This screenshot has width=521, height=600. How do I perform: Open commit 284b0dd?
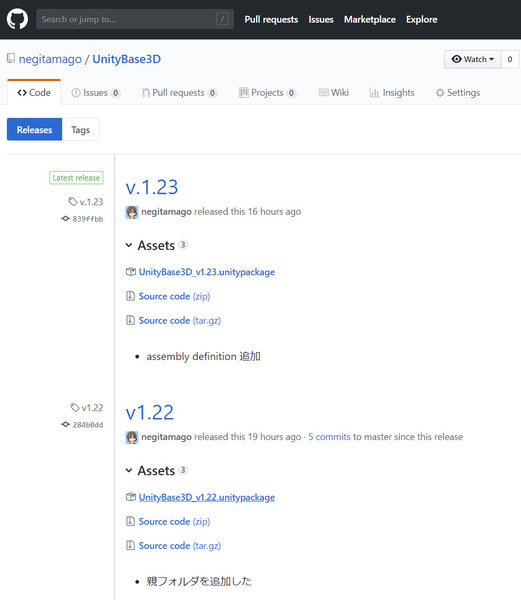[x=88, y=425]
